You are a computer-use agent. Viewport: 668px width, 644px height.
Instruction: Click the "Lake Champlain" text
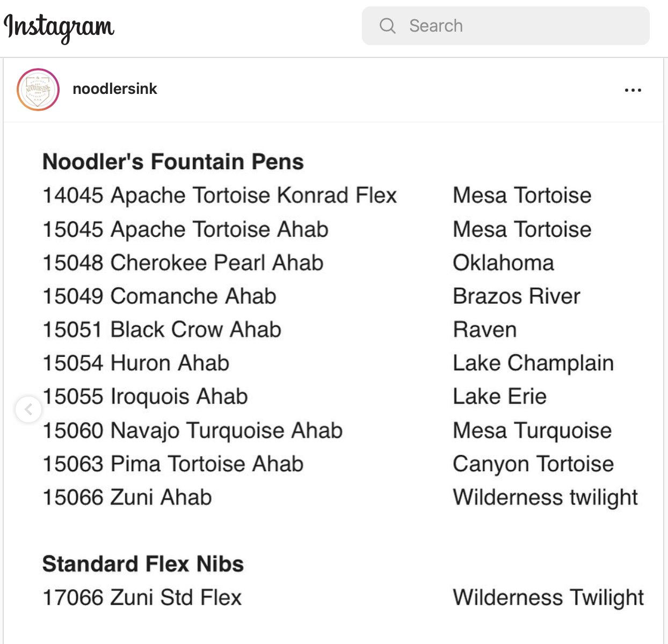pos(533,363)
